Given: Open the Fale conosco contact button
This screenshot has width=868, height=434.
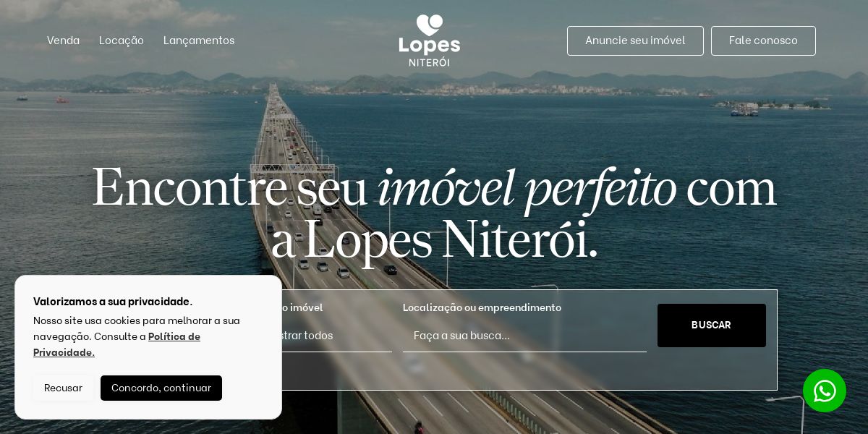Looking at the screenshot, I should point(763,41).
